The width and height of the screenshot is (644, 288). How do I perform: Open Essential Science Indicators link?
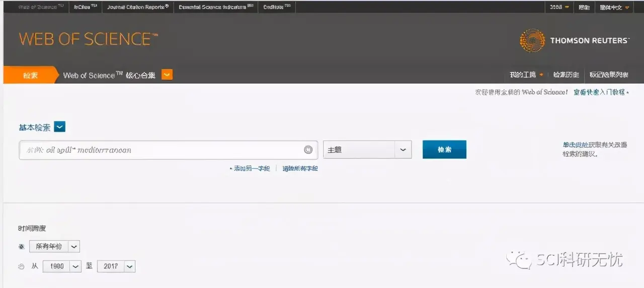[215, 7]
